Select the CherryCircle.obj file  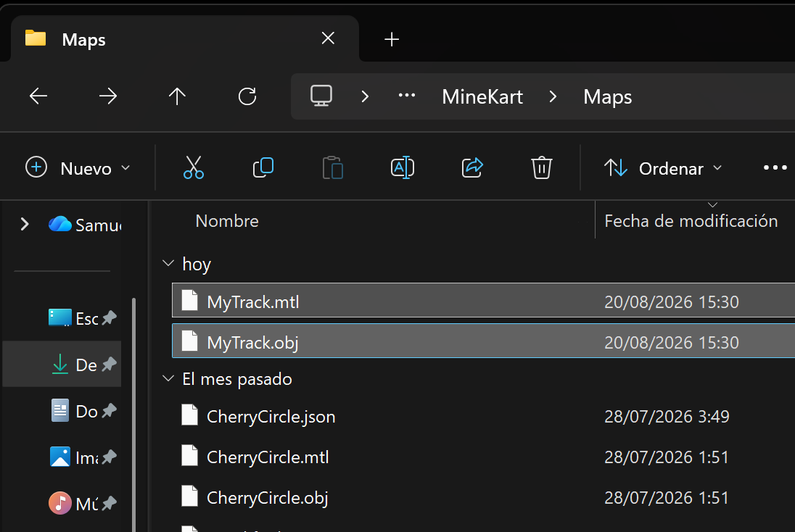pyautogui.click(x=484, y=497)
